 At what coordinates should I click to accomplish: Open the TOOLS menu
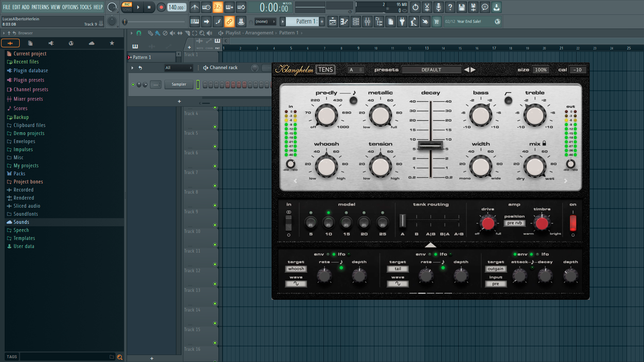click(x=85, y=7)
